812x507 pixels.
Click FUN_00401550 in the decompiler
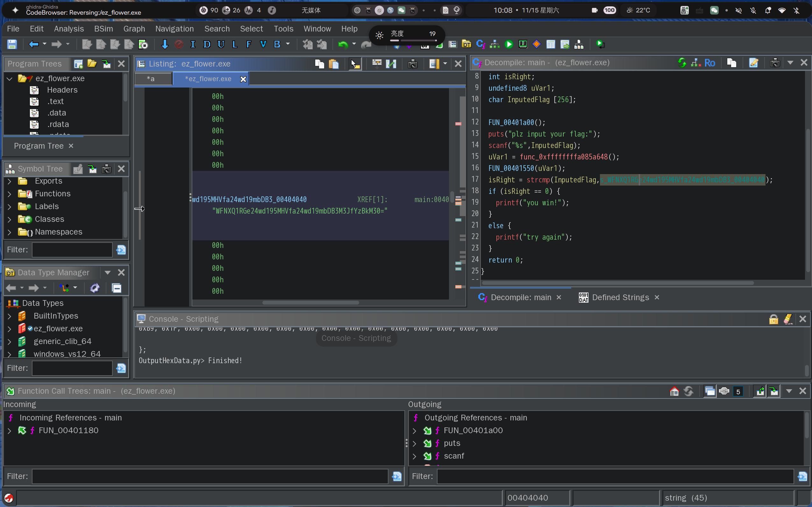(x=511, y=168)
